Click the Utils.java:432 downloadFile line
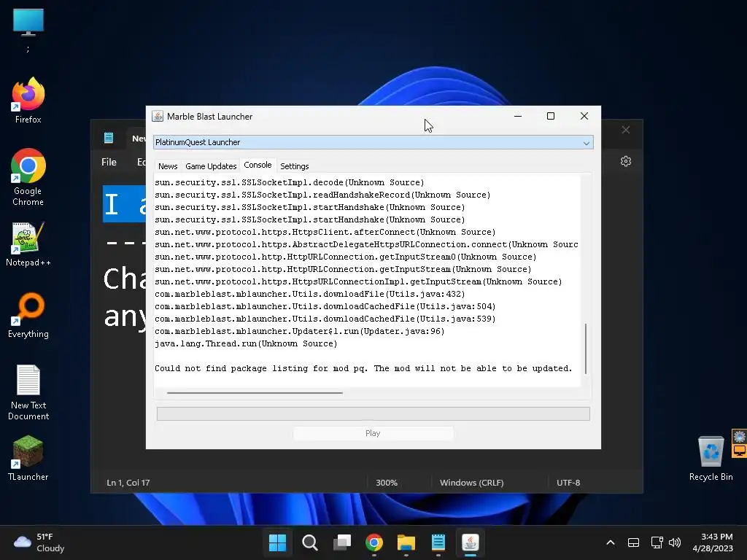 [309, 295]
